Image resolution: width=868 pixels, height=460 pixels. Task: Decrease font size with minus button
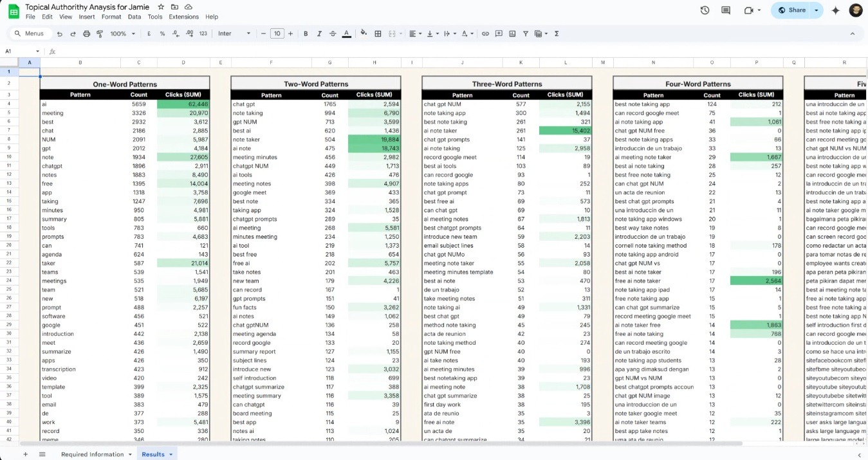(264, 33)
